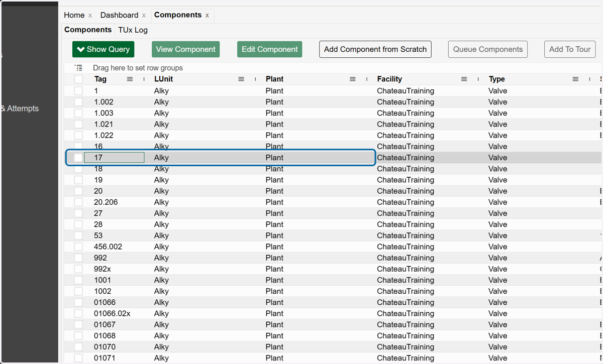603x364 pixels.
Task: Click the row groups icon
Action: coord(78,68)
